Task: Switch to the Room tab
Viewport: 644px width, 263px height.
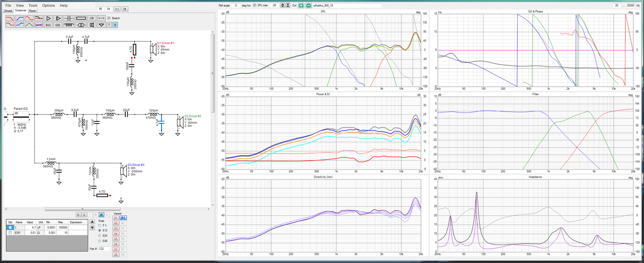Action: click(33, 11)
